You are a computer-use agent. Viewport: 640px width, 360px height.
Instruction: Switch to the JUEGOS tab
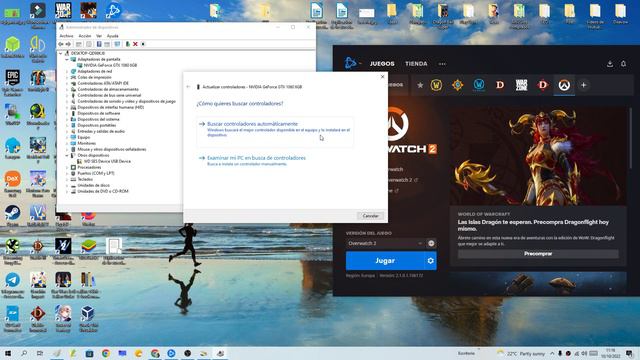coord(382,64)
